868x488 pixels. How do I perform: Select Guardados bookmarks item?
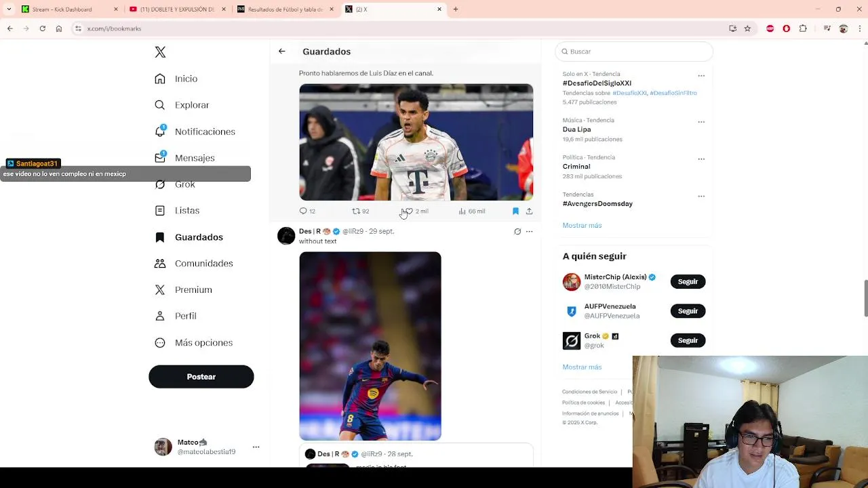click(189, 237)
